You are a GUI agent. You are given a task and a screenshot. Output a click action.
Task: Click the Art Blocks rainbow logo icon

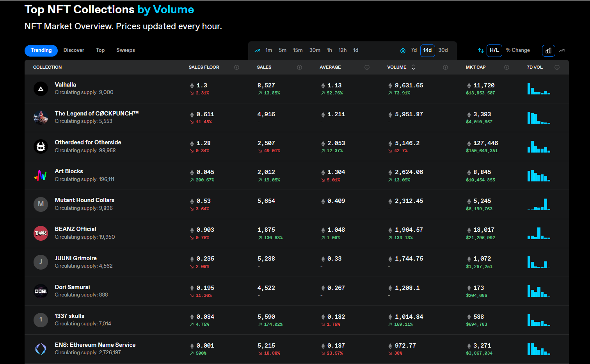point(41,176)
